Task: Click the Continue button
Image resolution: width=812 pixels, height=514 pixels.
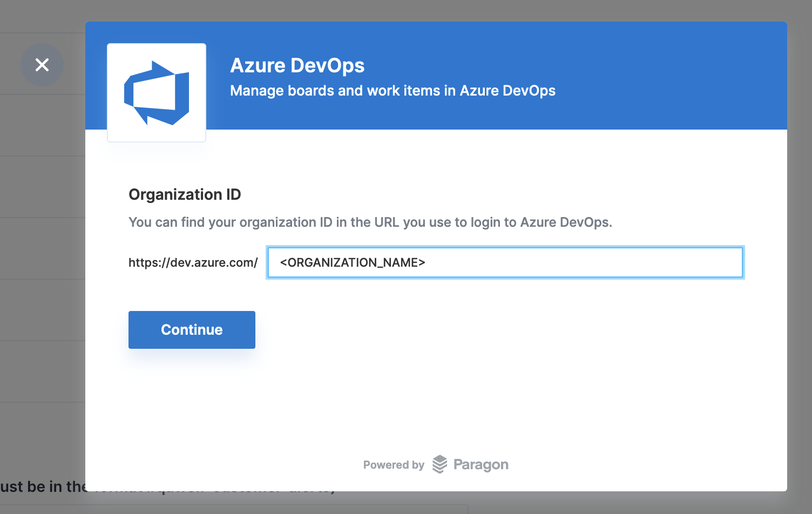Action: [x=192, y=330]
